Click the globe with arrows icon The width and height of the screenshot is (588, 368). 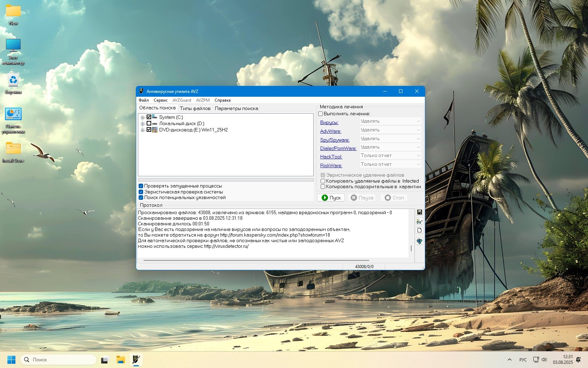coord(419,241)
